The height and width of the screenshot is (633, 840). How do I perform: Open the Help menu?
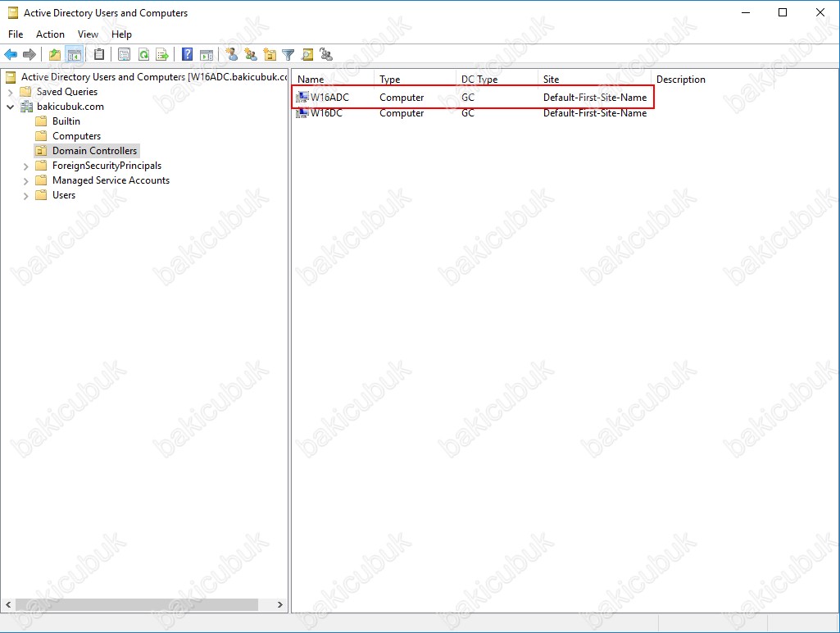tap(121, 34)
